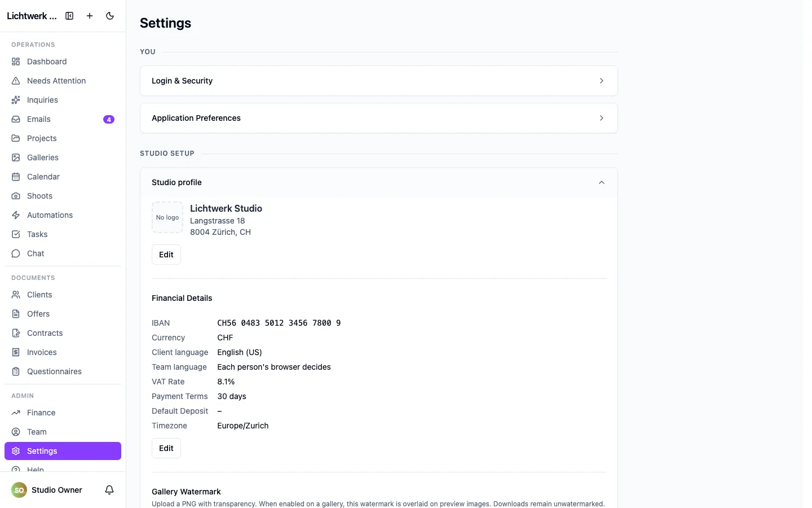
Task: Click the Dashboard grid icon
Action: tap(16, 62)
